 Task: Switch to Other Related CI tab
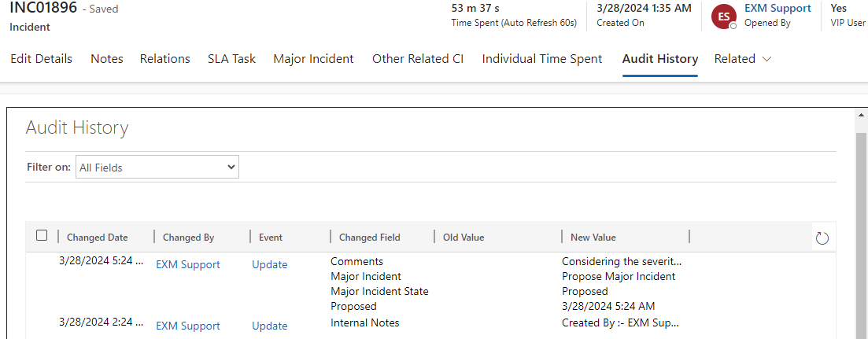pyautogui.click(x=418, y=59)
